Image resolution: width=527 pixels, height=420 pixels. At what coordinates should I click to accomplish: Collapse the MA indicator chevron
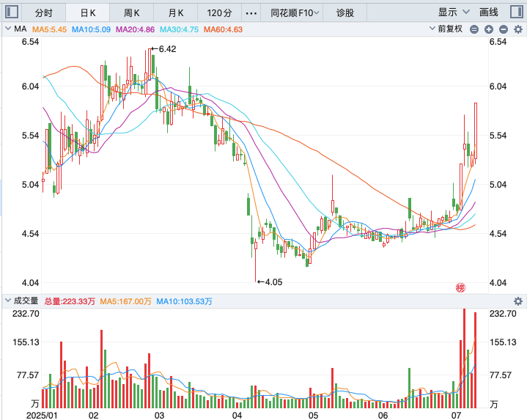[x=8, y=29]
